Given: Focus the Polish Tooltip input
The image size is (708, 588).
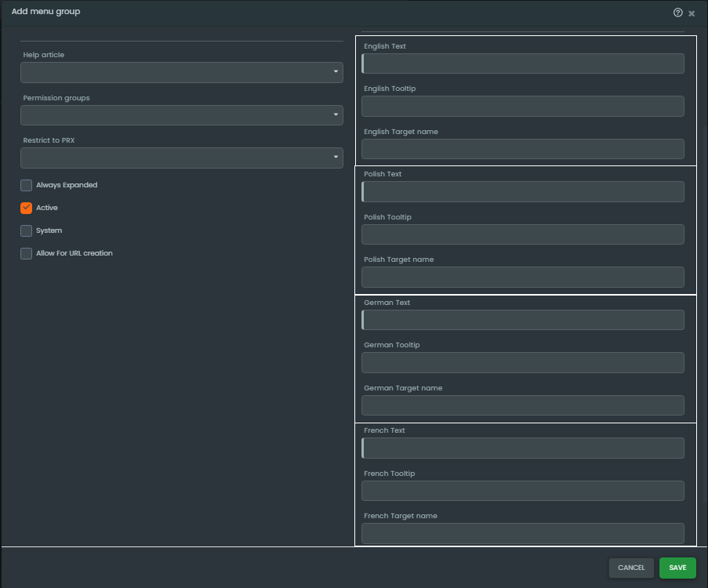Looking at the screenshot, I should 523,234.
